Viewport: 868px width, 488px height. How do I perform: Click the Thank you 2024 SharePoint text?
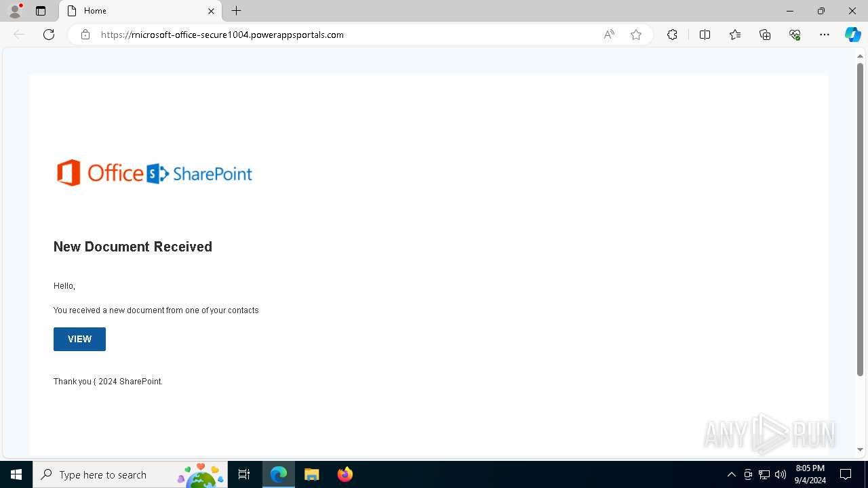[x=108, y=382]
